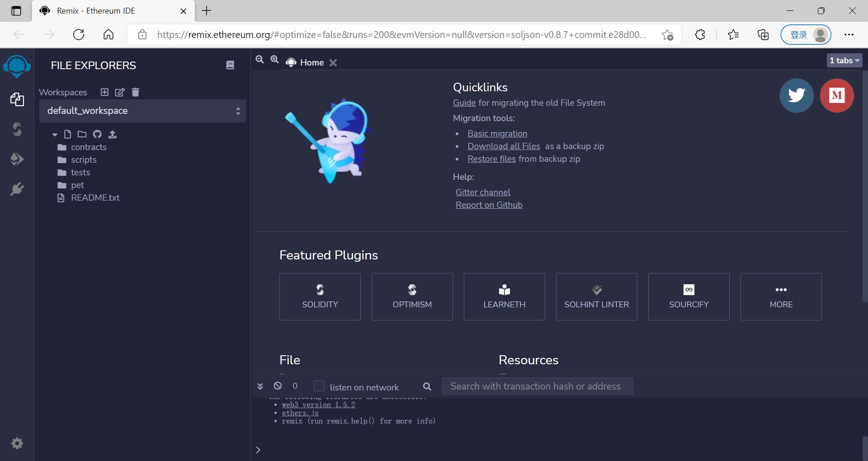Add page to favorites star
This screenshot has height=461, width=868.
click(x=667, y=34)
